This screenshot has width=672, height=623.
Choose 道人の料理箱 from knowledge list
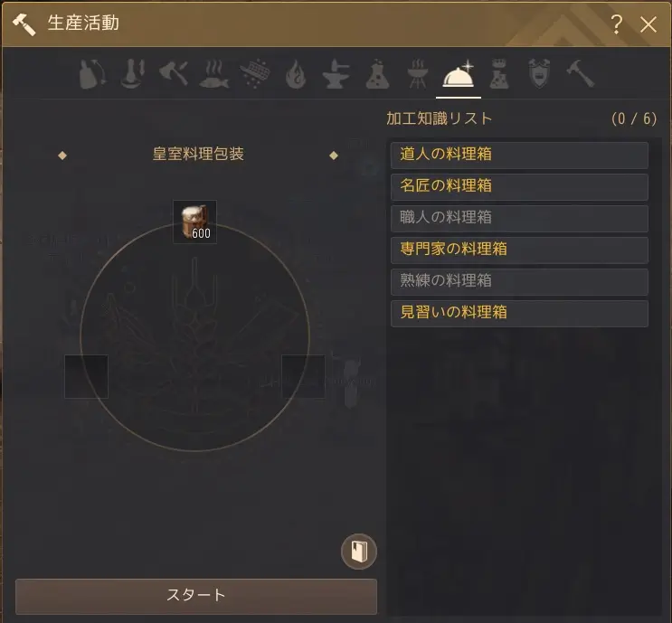pos(519,156)
